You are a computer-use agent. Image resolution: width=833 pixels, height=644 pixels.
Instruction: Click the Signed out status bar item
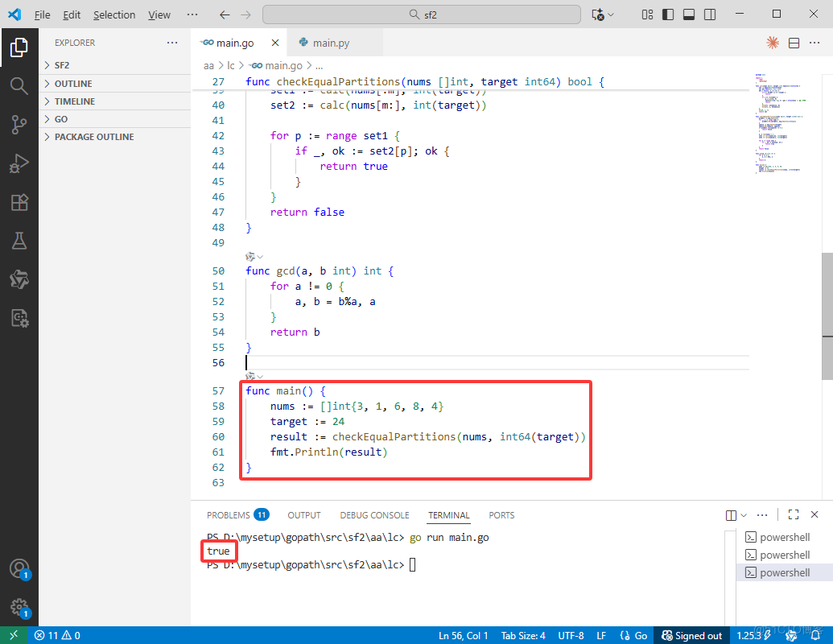[691, 635]
